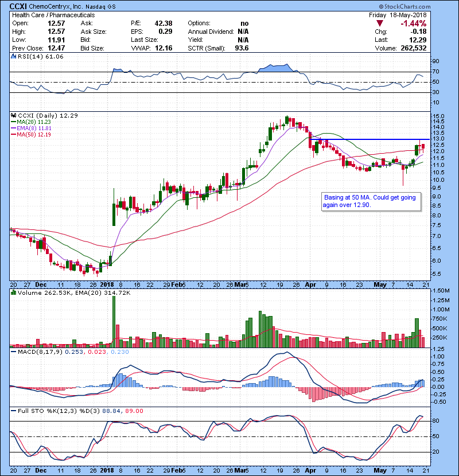Click the candlestick icon beside CCXI (Daily)
This screenshot has width=459, height=476.
pos(13,115)
